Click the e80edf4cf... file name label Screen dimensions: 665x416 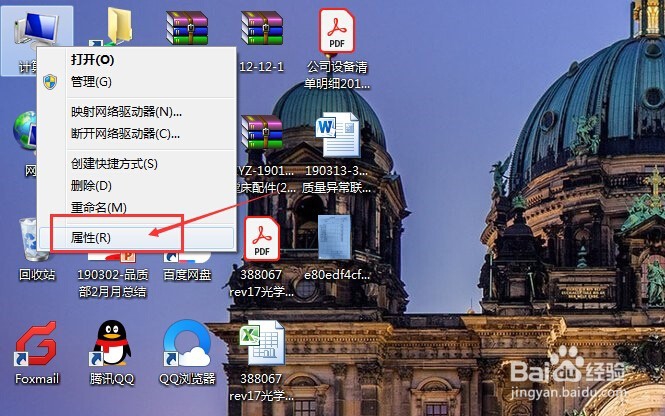click(337, 275)
